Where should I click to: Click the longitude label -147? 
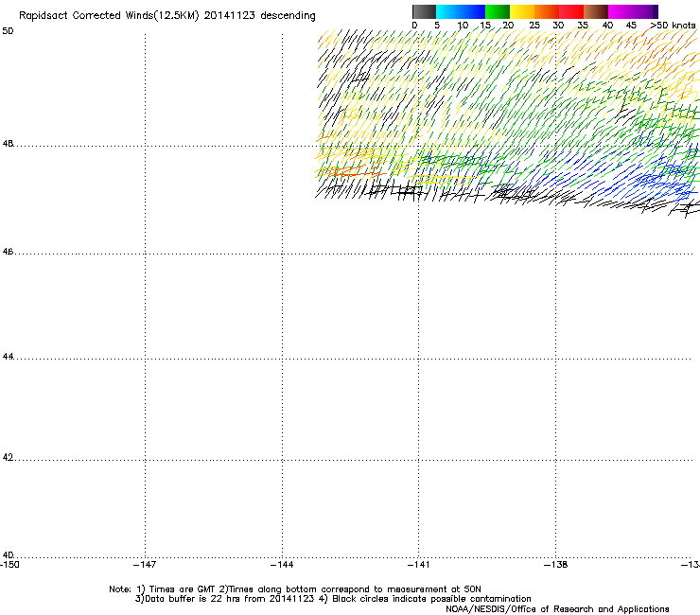pyautogui.click(x=145, y=565)
